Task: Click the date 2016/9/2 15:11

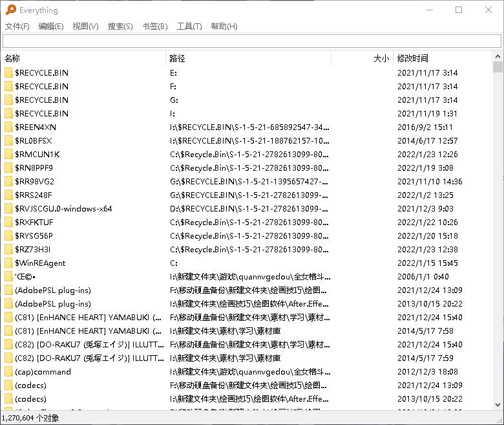Action: coord(425,127)
